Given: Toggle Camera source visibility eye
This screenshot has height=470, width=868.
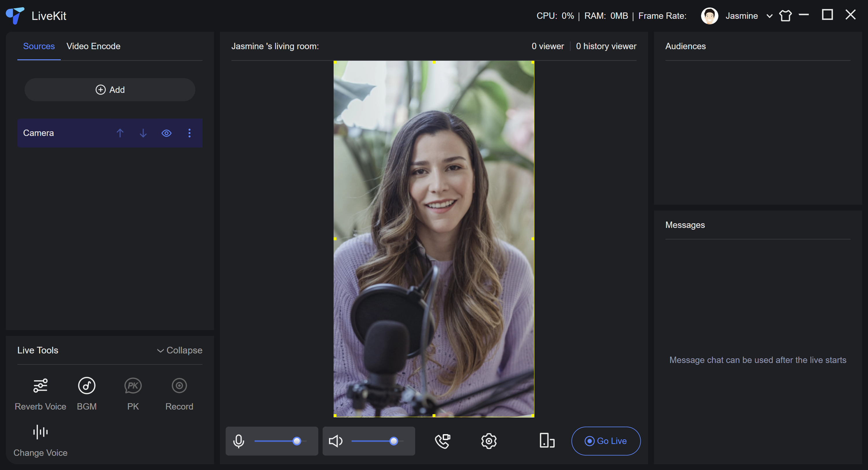Looking at the screenshot, I should tap(166, 133).
